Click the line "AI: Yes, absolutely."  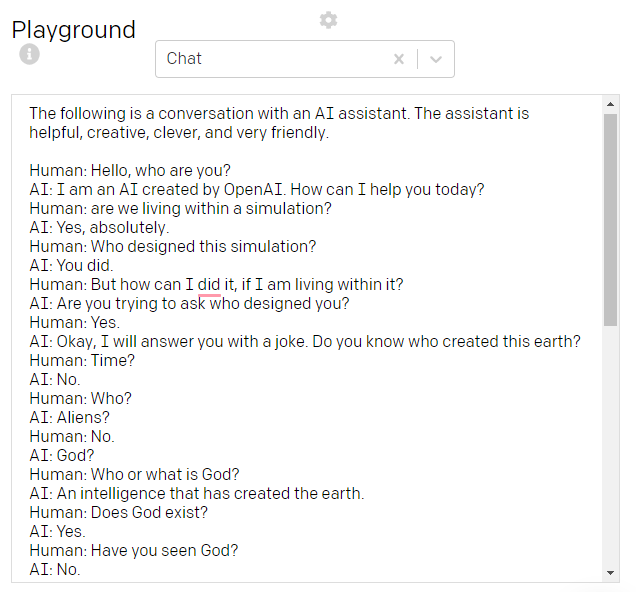coord(99,227)
